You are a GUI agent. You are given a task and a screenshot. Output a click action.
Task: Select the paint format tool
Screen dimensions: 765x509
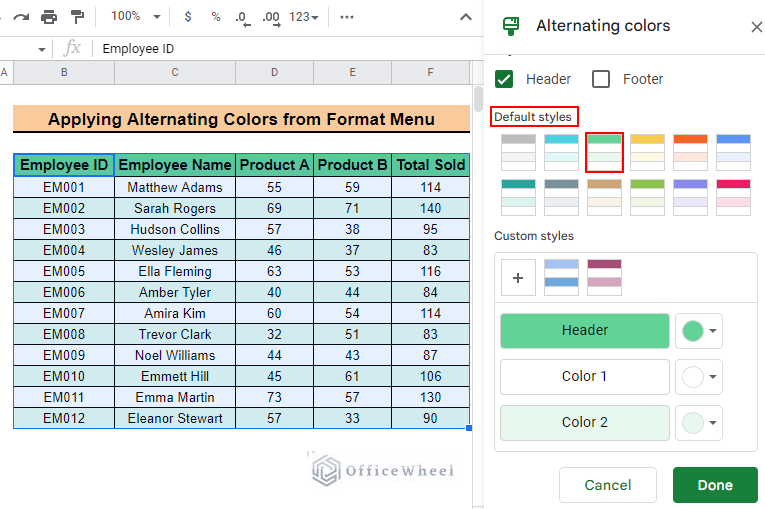click(77, 17)
